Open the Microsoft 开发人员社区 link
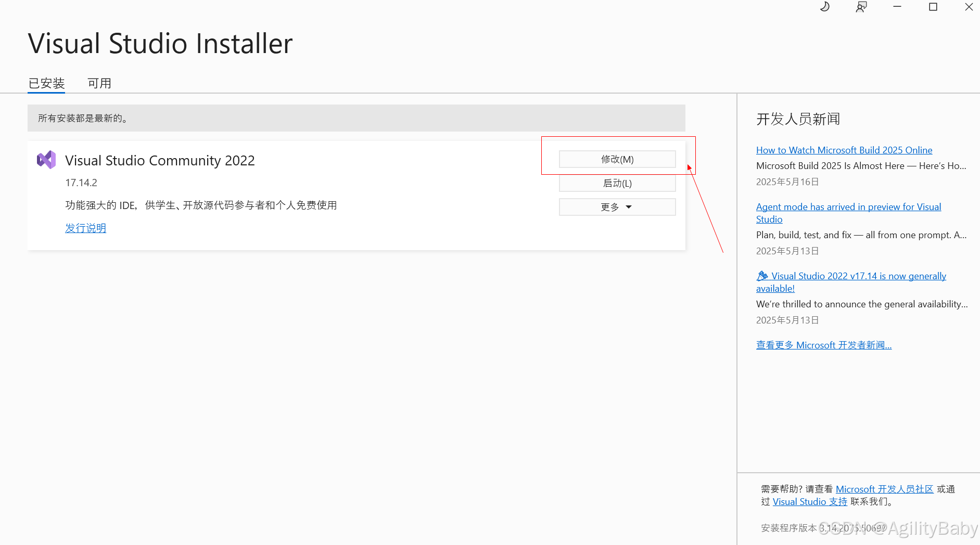This screenshot has width=980, height=545. coord(885,489)
